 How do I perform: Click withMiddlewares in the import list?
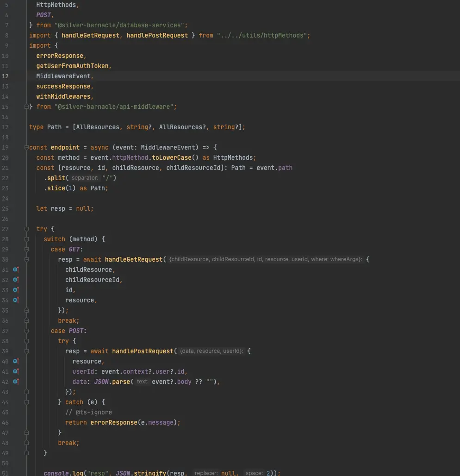click(x=63, y=96)
